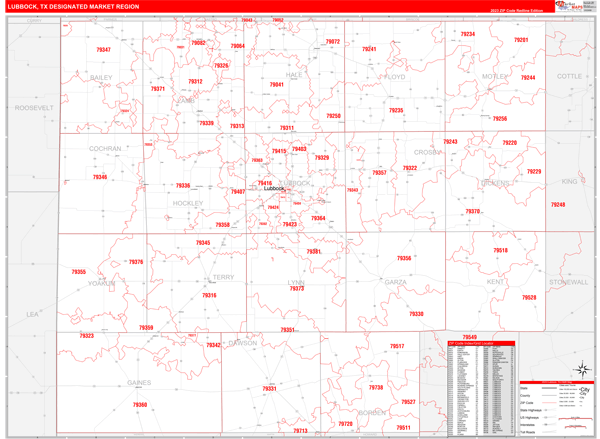Click ZIP code 79244 label
This screenshot has height=439, width=600.
tap(528, 78)
